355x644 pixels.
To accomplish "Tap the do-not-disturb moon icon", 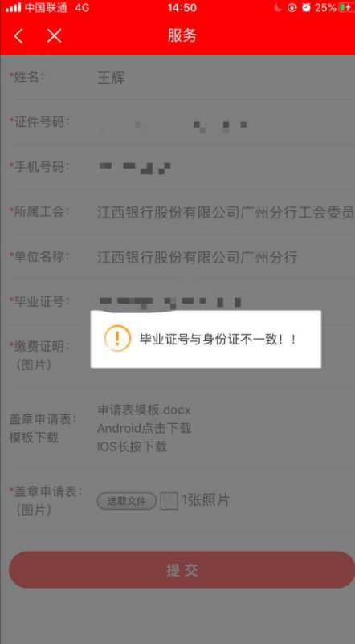I will point(278,8).
